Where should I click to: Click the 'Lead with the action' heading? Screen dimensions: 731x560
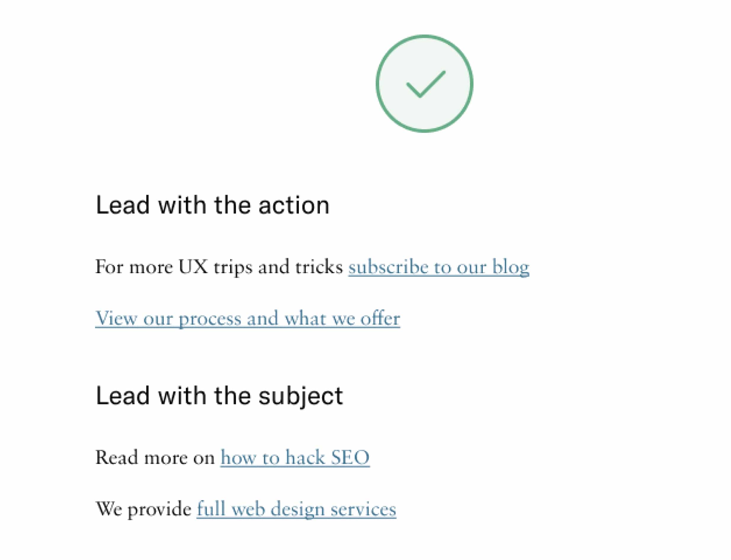[x=212, y=205]
